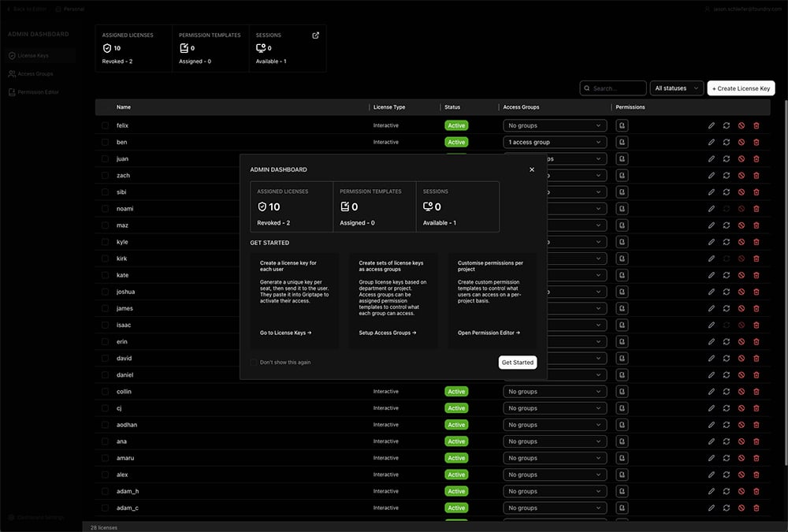The width and height of the screenshot is (788, 532).
Task: Tick the checkbox for ben
Action: [x=105, y=143]
